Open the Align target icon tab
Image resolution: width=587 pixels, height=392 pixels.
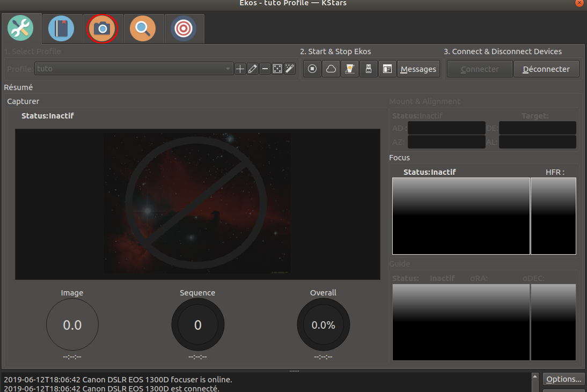184,28
